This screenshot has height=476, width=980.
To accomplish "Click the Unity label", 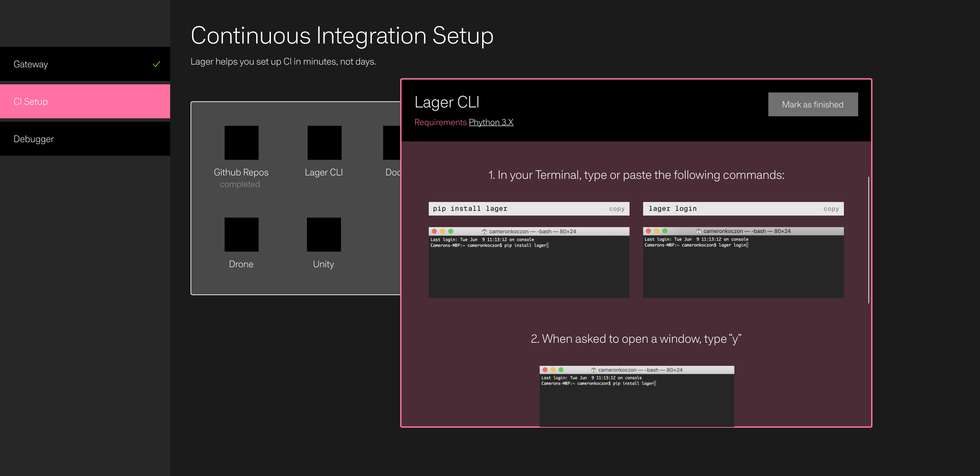I will tap(323, 264).
